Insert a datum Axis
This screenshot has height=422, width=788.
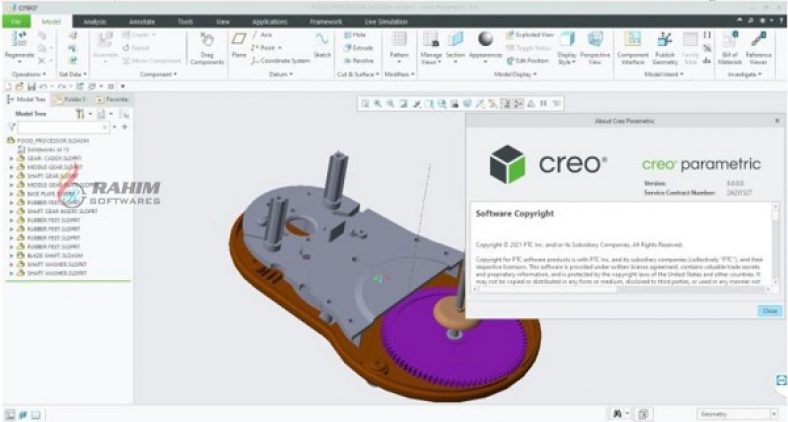262,35
